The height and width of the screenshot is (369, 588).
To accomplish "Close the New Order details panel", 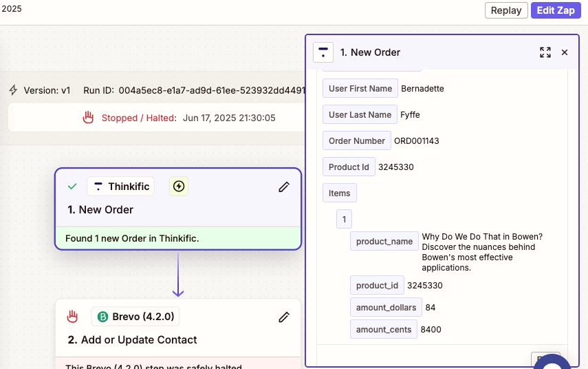I will pyautogui.click(x=565, y=52).
